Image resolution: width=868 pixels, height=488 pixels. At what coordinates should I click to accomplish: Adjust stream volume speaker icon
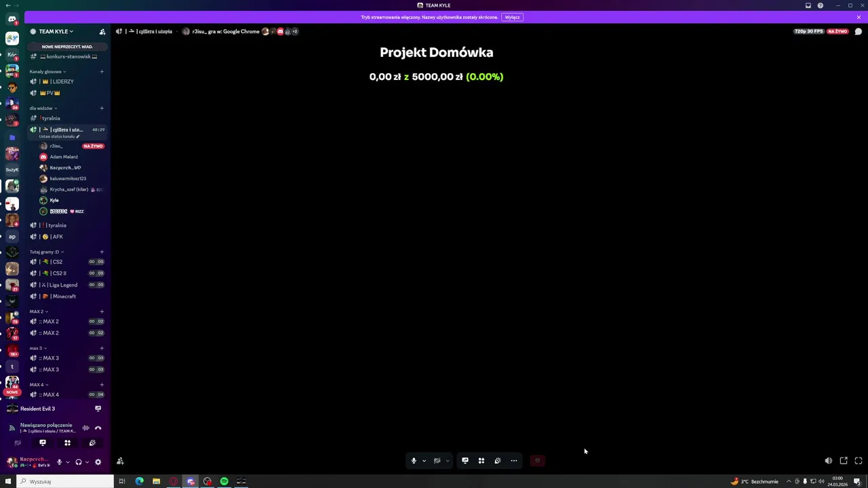(x=829, y=461)
